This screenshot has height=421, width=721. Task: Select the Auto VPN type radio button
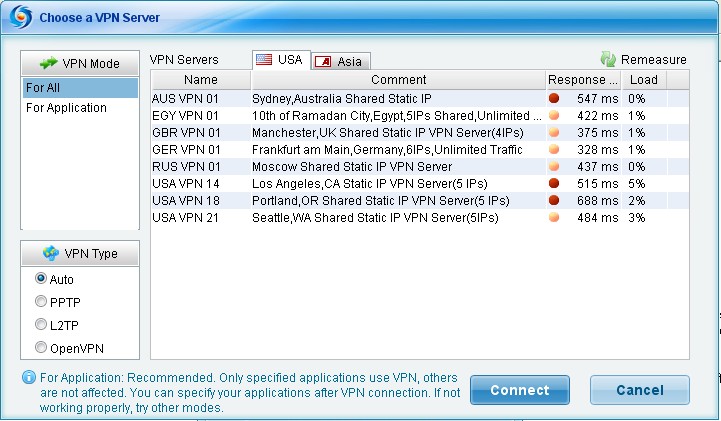41,278
